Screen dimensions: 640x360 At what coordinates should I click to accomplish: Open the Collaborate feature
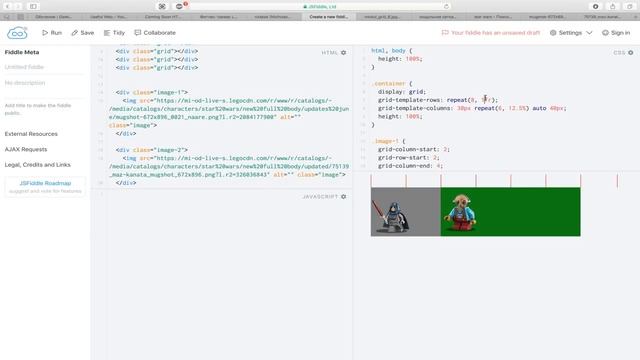click(155, 33)
